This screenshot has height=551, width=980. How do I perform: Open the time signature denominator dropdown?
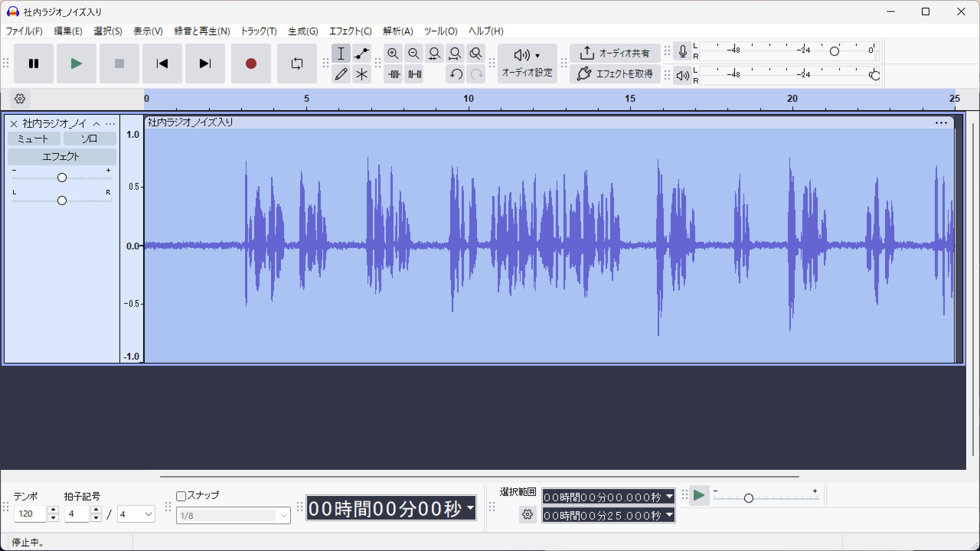tap(136, 514)
